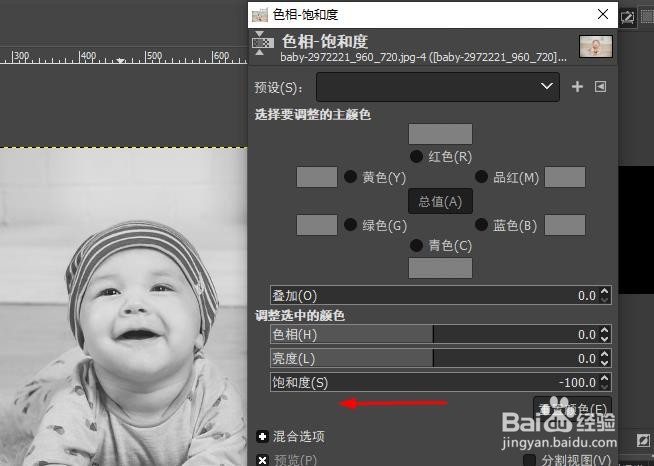654x466 pixels.
Task: Enable the 分割视图(V) split view checkbox
Action: (x=529, y=460)
